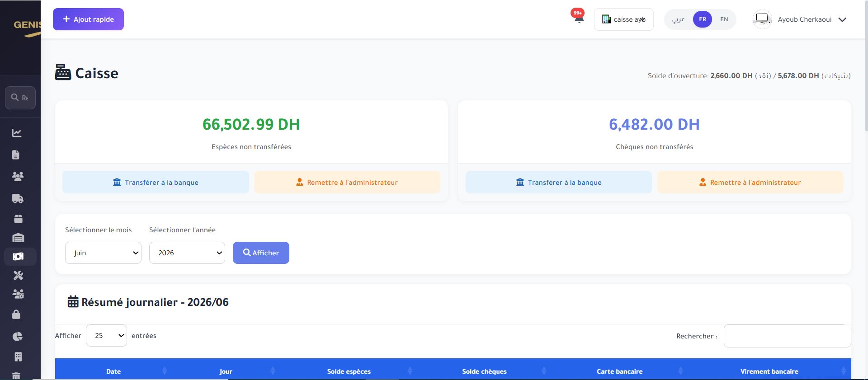Open the entries count dropdown showing 25
This screenshot has height=380, width=868.
(106, 336)
